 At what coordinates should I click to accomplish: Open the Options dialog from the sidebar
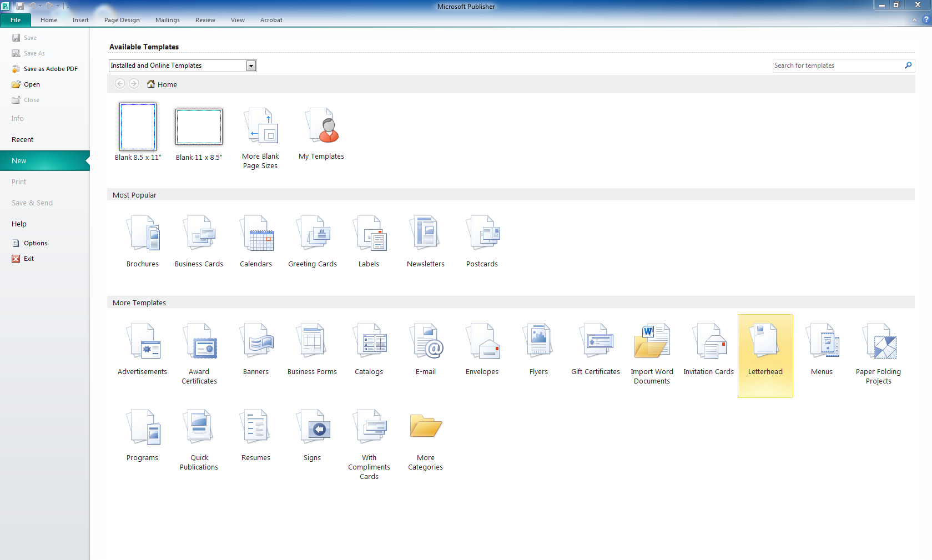point(35,243)
